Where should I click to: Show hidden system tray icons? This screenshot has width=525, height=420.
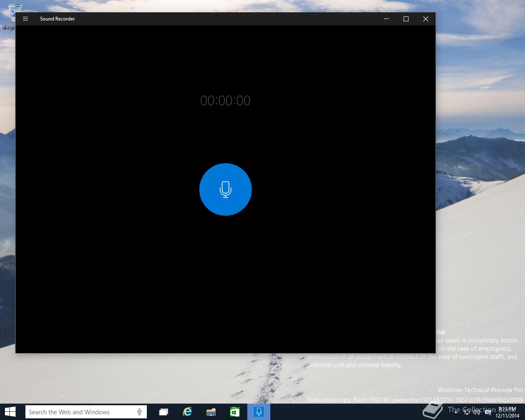(x=456, y=412)
